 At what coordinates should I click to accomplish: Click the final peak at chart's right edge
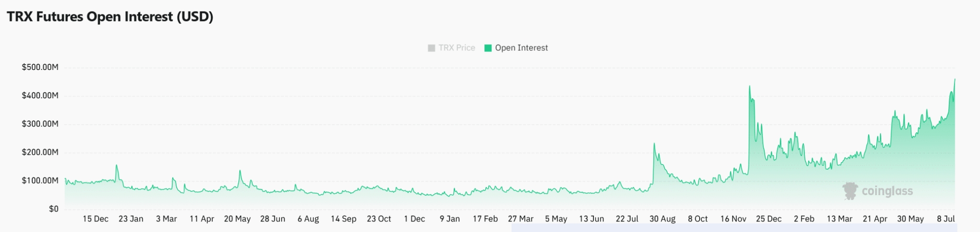coord(955,80)
